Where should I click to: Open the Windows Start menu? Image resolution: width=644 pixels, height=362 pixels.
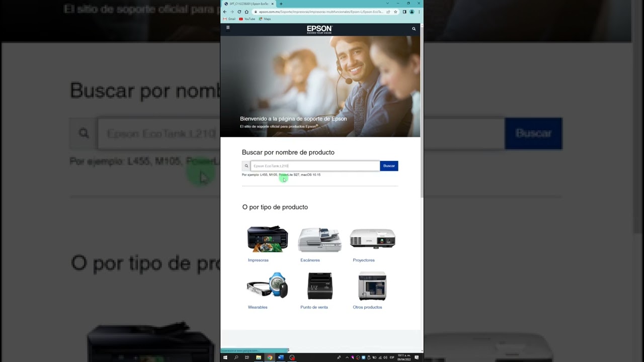[225, 357]
